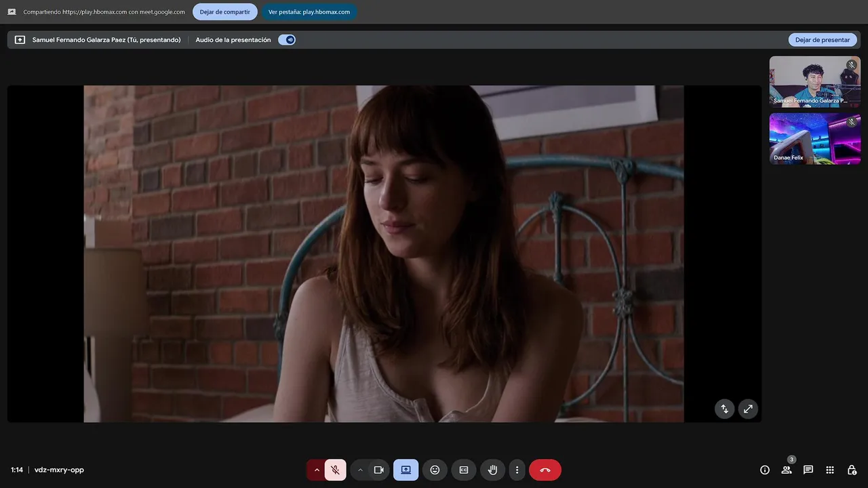This screenshot has width=868, height=488.
Task: Toggle the camera button
Action: (378, 470)
